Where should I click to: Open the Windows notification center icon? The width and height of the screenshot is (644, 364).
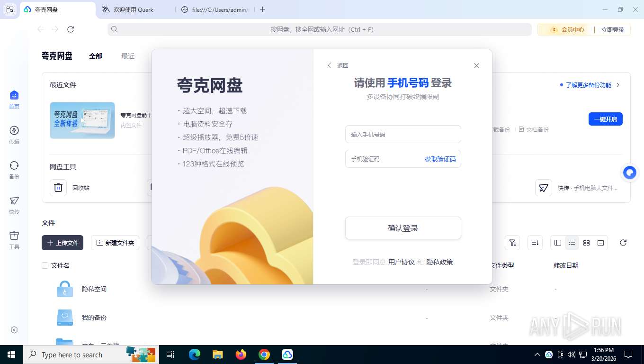(x=628, y=355)
